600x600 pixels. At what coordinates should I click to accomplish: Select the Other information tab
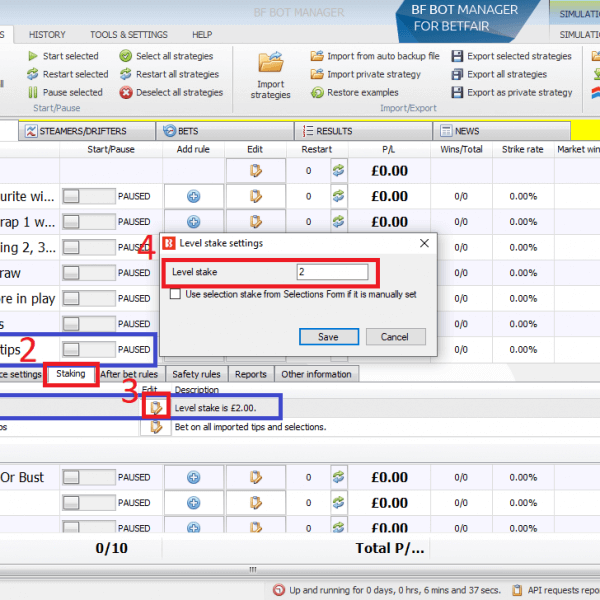point(316,374)
